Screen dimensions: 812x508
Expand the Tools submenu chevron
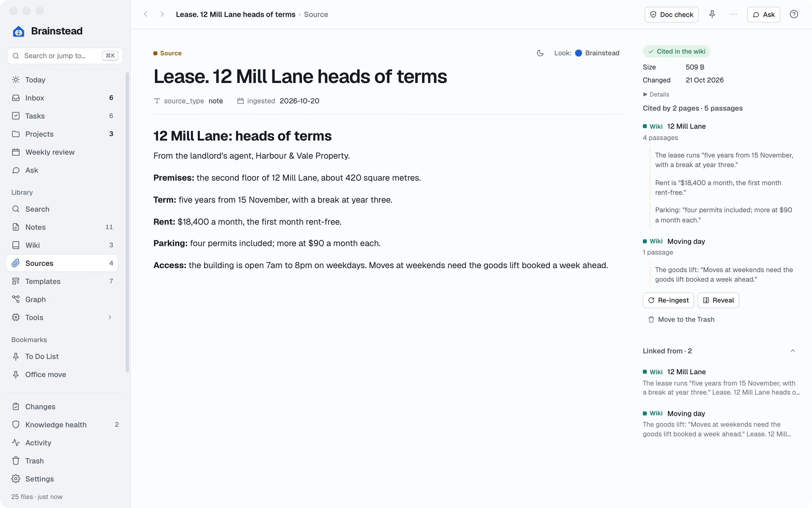pos(110,317)
